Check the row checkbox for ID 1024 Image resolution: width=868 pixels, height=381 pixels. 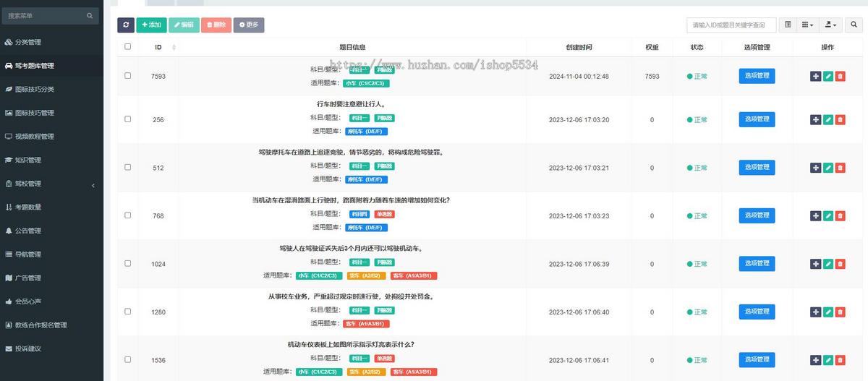[x=128, y=263]
